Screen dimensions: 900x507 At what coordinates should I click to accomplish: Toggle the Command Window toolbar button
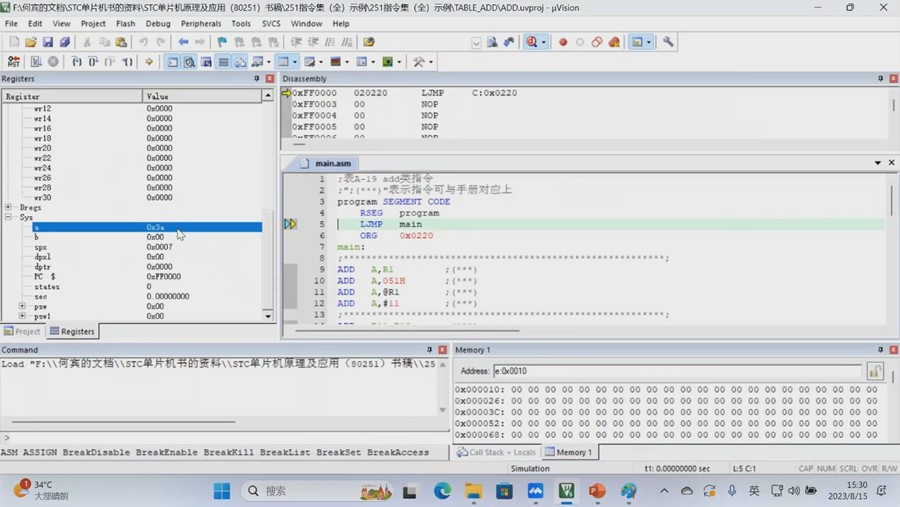[172, 62]
